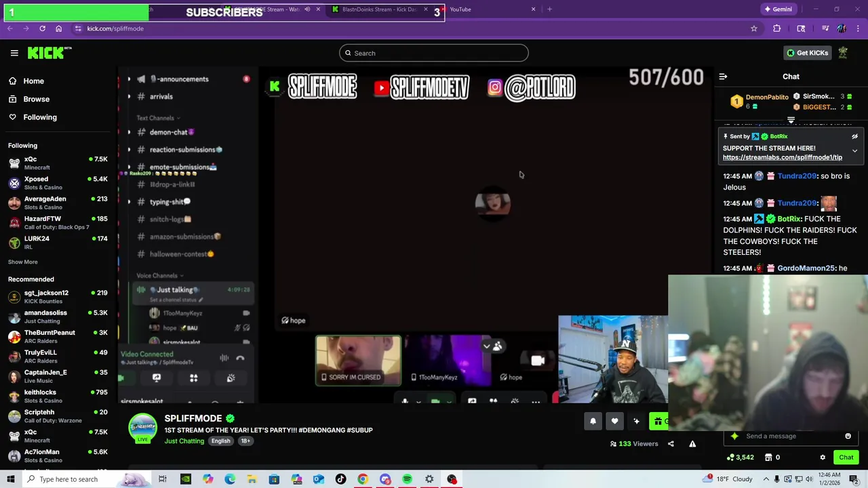The width and height of the screenshot is (868, 488).
Task: Open Browse in sidebar
Action: click(x=36, y=99)
